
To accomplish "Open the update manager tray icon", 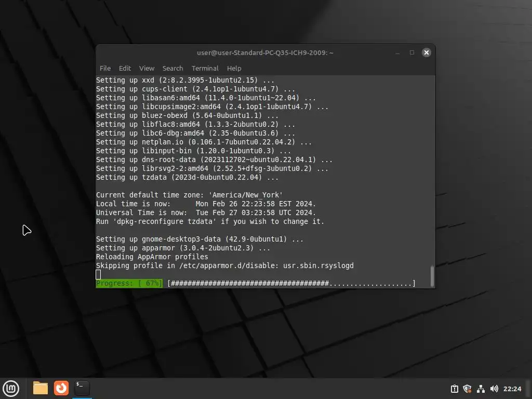I will [x=454, y=389].
